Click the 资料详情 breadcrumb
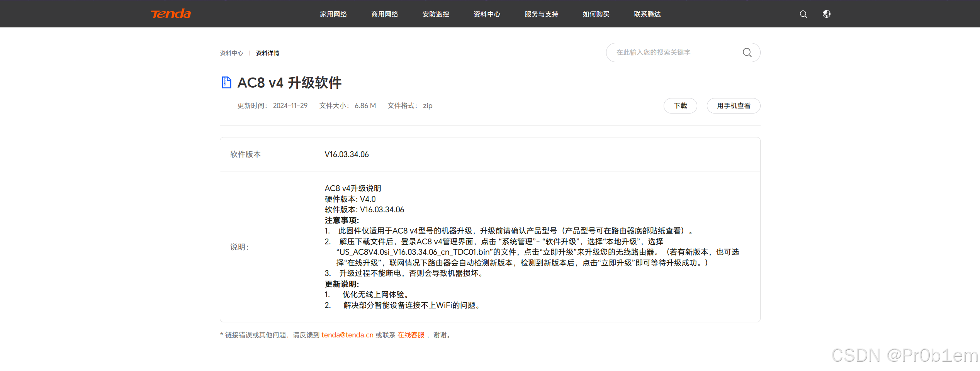The height and width of the screenshot is (371, 980). point(267,53)
